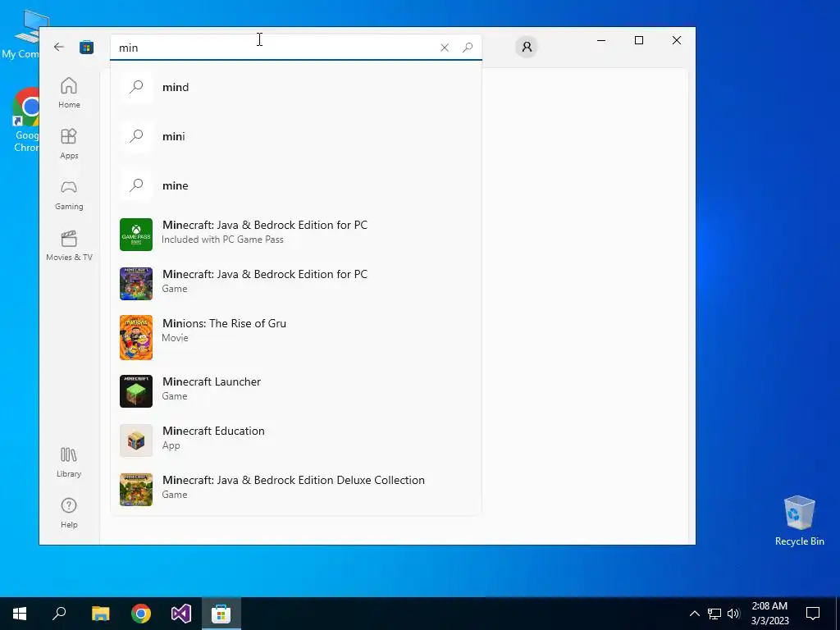840x630 pixels.
Task: Open the Movies & TV section
Action: (69, 245)
